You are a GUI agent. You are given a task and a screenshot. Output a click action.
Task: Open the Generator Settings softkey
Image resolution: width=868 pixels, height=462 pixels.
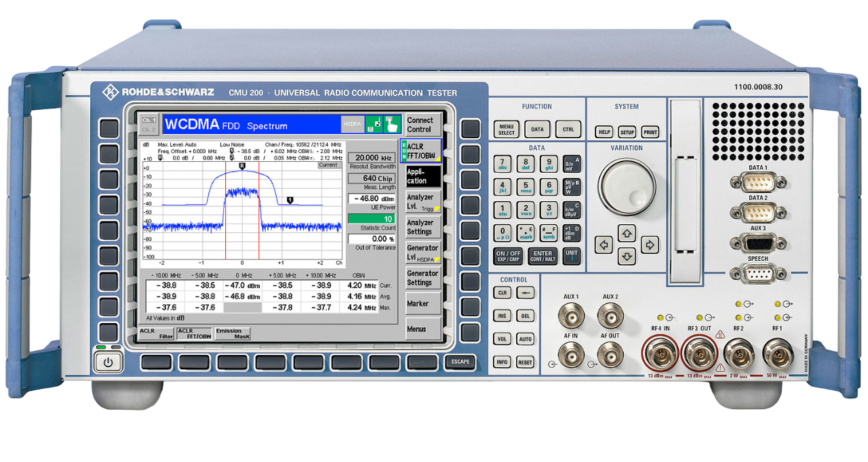tap(423, 278)
